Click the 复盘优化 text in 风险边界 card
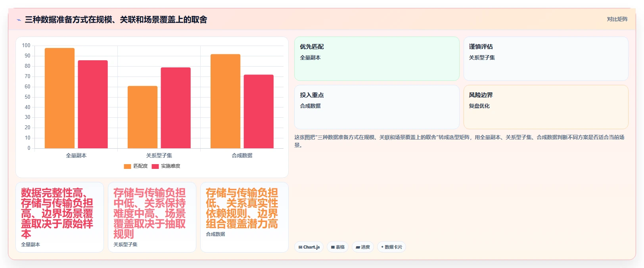 click(479, 106)
